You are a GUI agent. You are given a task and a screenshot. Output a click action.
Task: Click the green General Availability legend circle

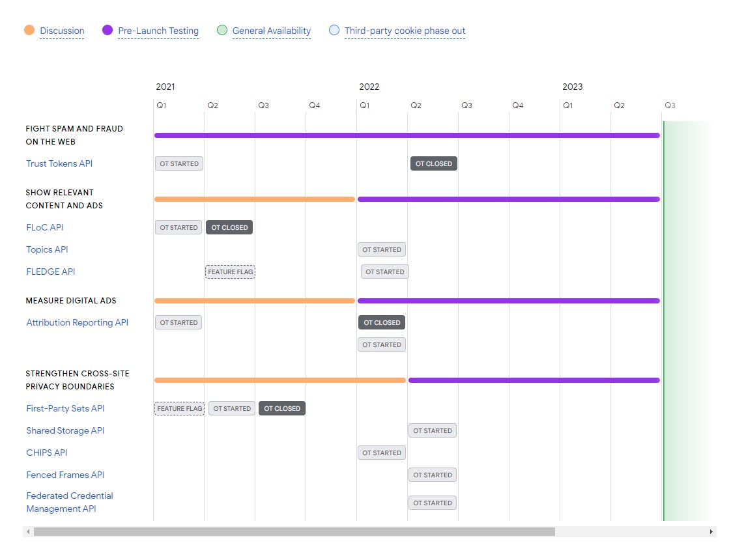222,30
